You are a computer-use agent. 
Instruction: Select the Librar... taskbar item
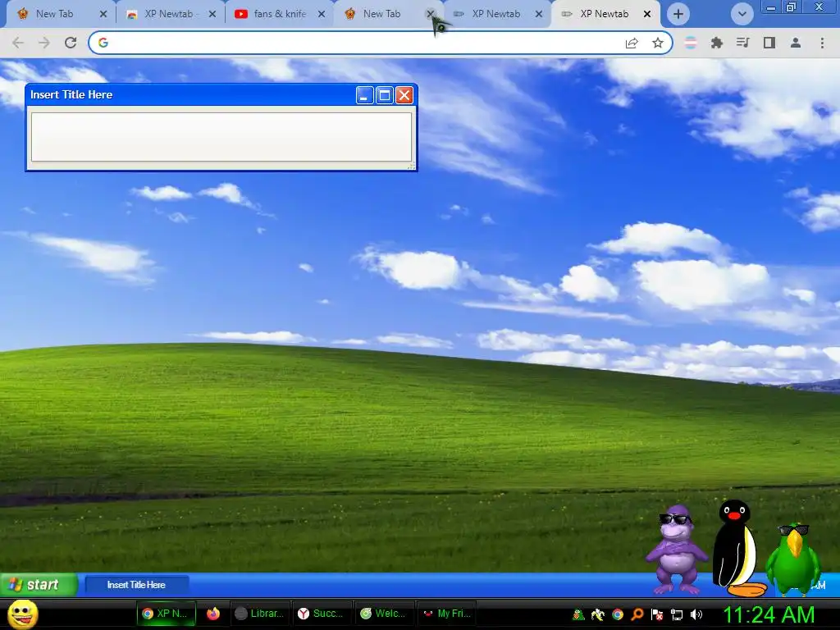(260, 614)
